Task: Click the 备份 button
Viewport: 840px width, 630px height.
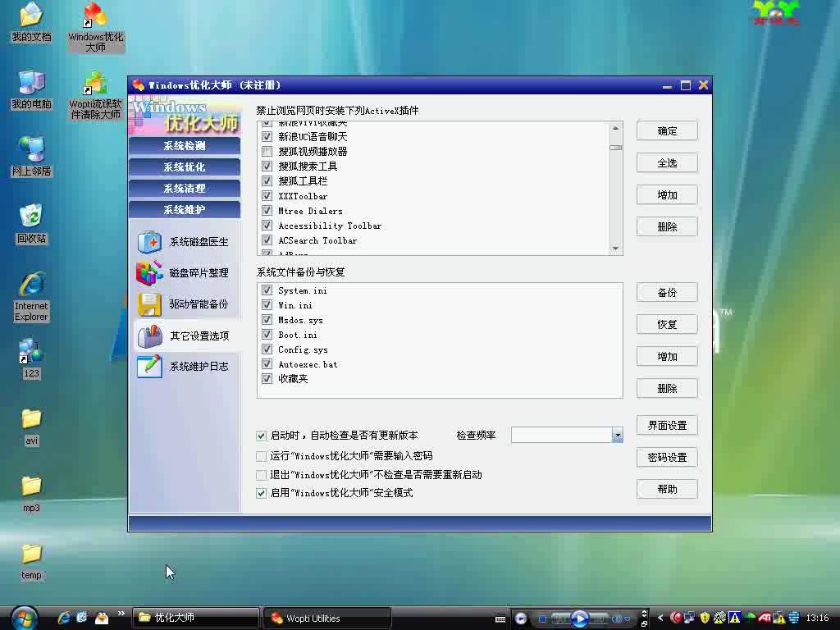Action: coord(667,293)
